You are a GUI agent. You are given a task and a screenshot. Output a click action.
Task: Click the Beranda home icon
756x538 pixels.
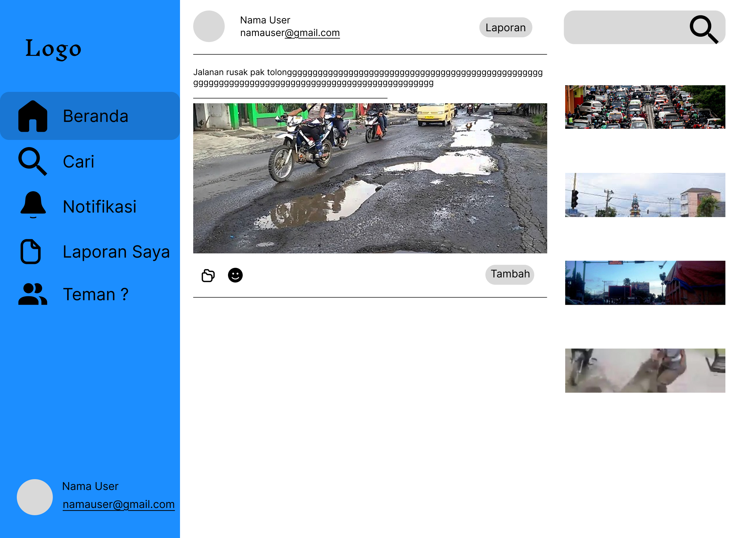click(x=32, y=116)
